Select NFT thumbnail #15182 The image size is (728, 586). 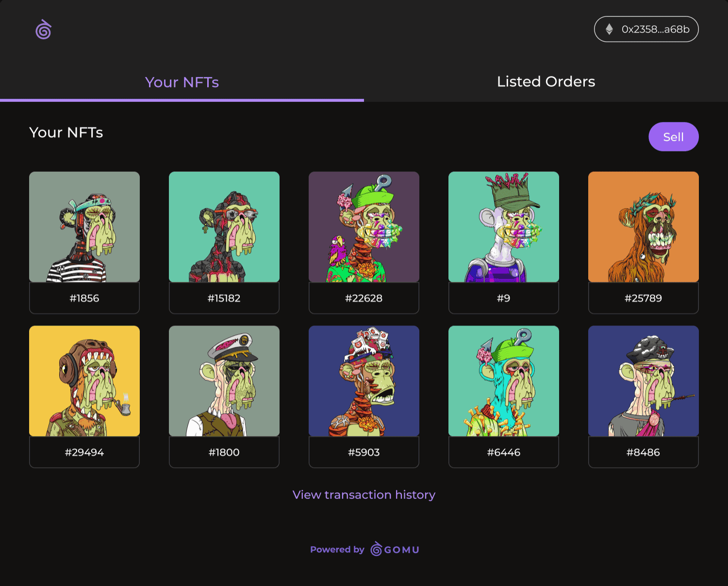pos(224,227)
